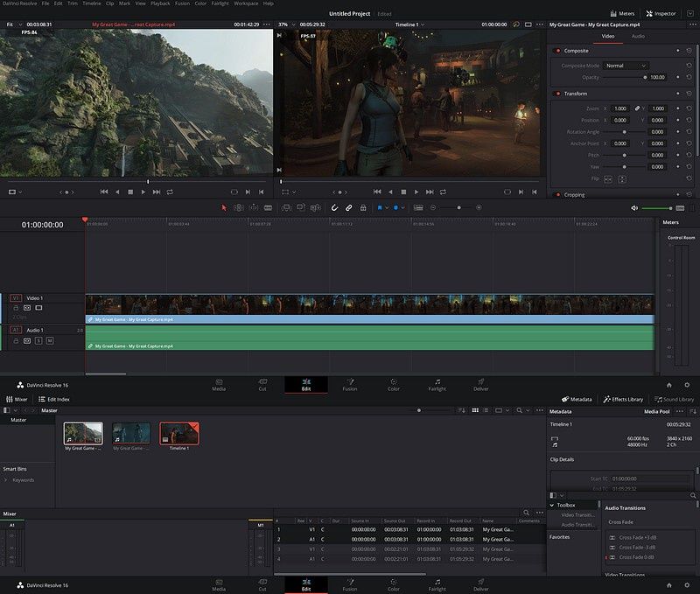The image size is (700, 594).
Task: Select the Blade Edit Mode tool
Action: click(x=268, y=208)
